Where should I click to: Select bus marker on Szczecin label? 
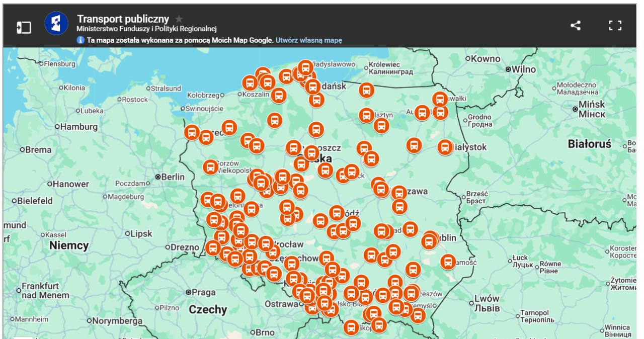click(x=206, y=137)
